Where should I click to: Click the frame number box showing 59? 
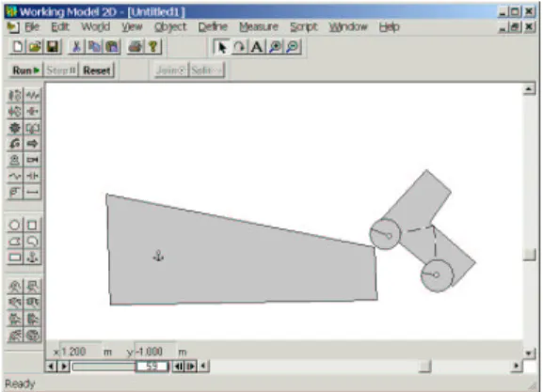tap(152, 366)
